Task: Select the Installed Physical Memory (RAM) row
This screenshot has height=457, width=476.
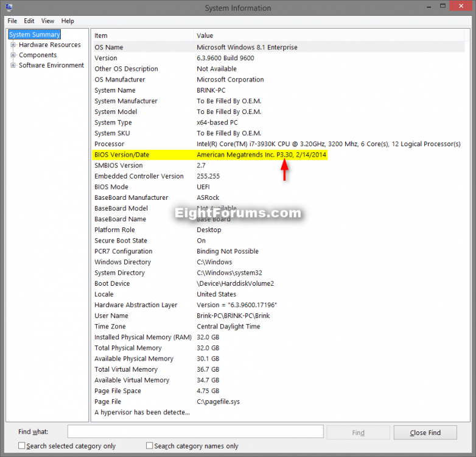Action: (278, 338)
